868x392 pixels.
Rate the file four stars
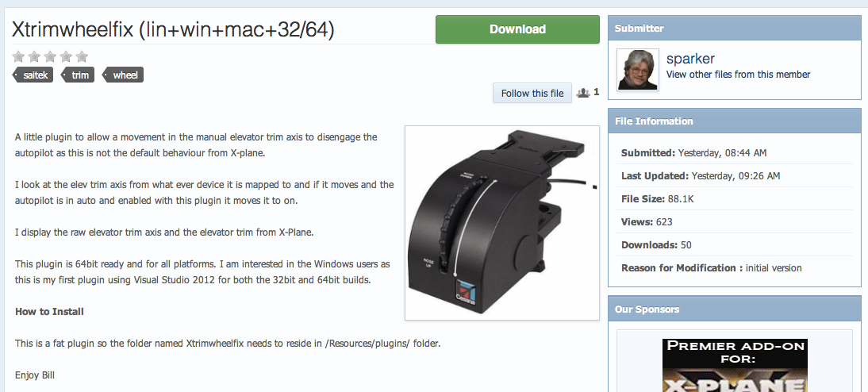pos(66,56)
